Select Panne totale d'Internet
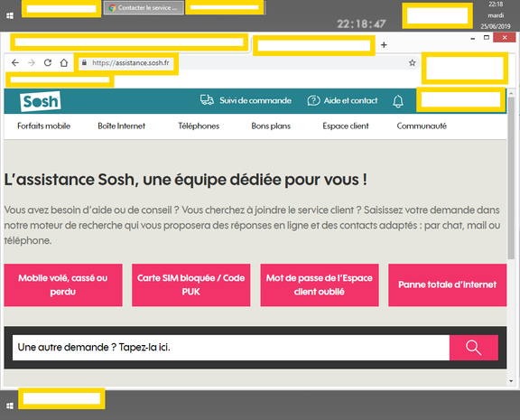 click(448, 285)
